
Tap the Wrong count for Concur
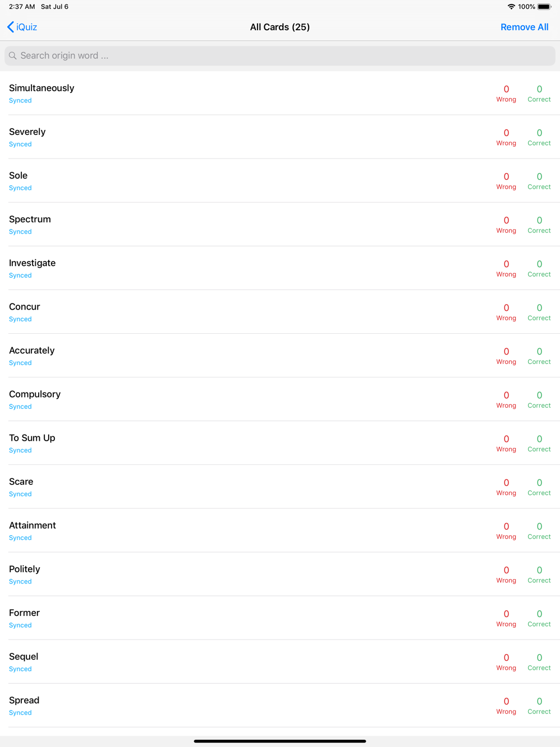click(506, 312)
